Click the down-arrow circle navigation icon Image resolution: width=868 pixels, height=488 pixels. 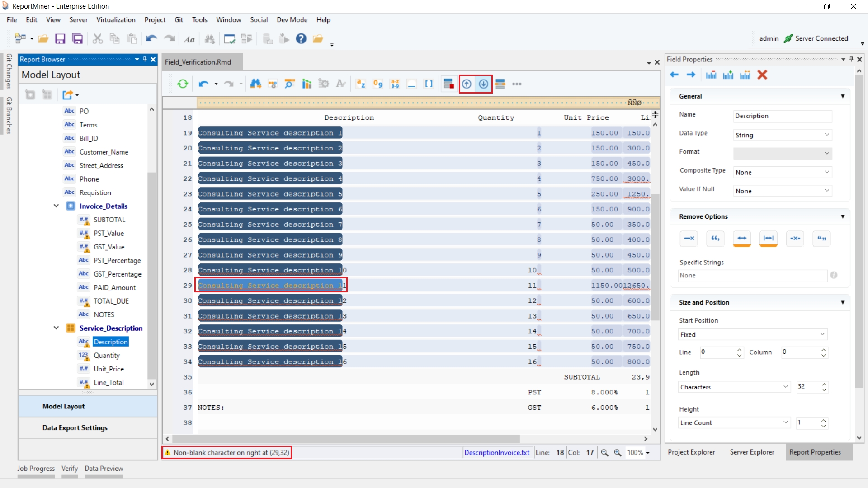(x=483, y=84)
